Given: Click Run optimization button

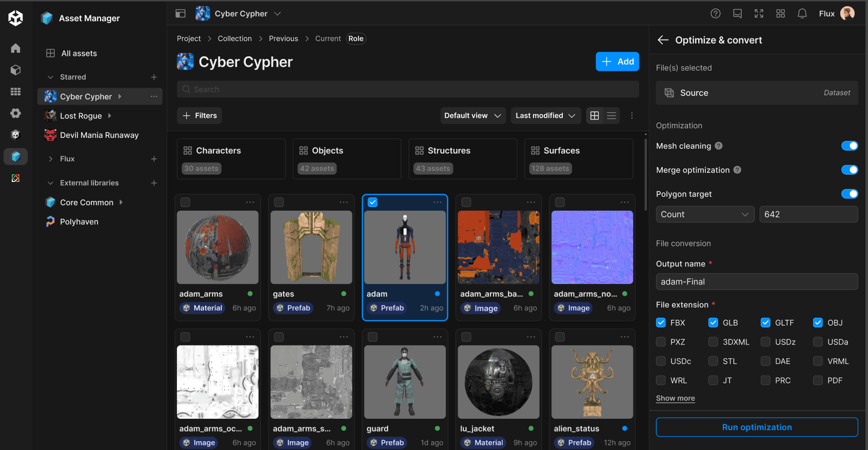Looking at the screenshot, I should (757, 427).
